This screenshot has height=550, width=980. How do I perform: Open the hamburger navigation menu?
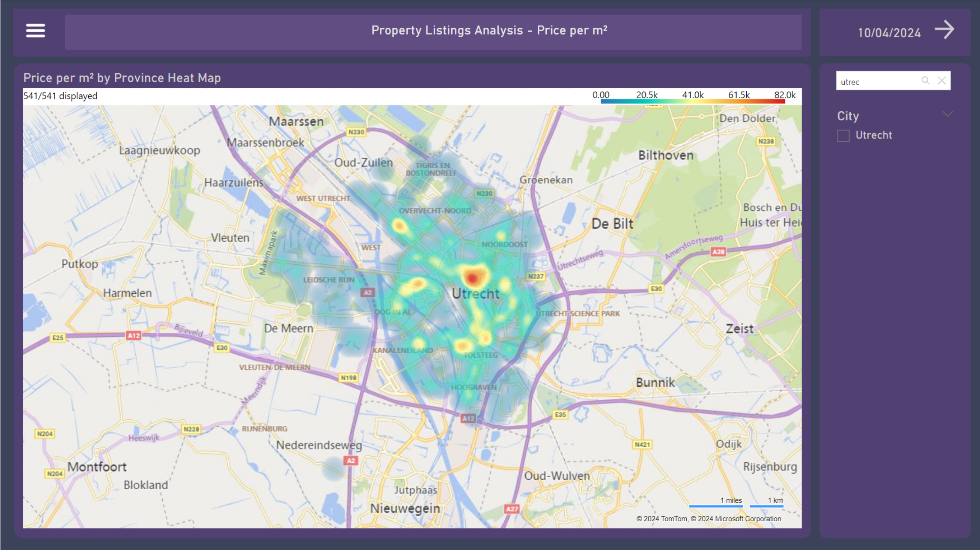tap(36, 30)
